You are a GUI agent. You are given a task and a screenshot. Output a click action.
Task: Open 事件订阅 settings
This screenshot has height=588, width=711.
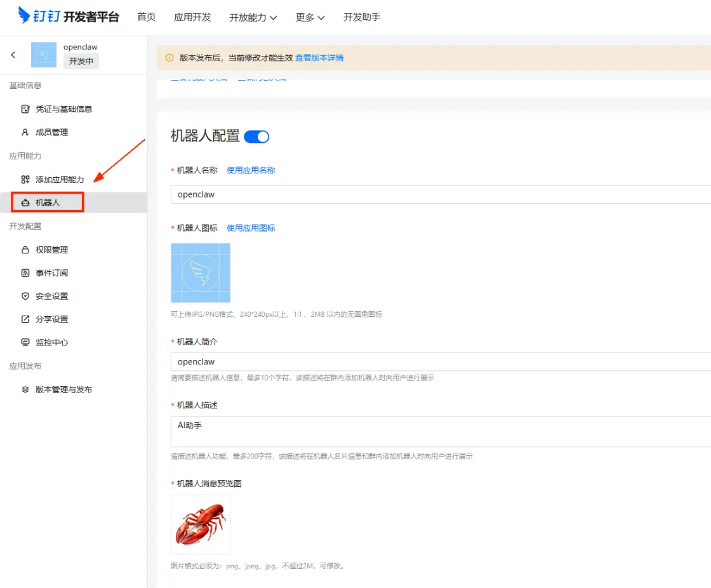[x=54, y=272]
